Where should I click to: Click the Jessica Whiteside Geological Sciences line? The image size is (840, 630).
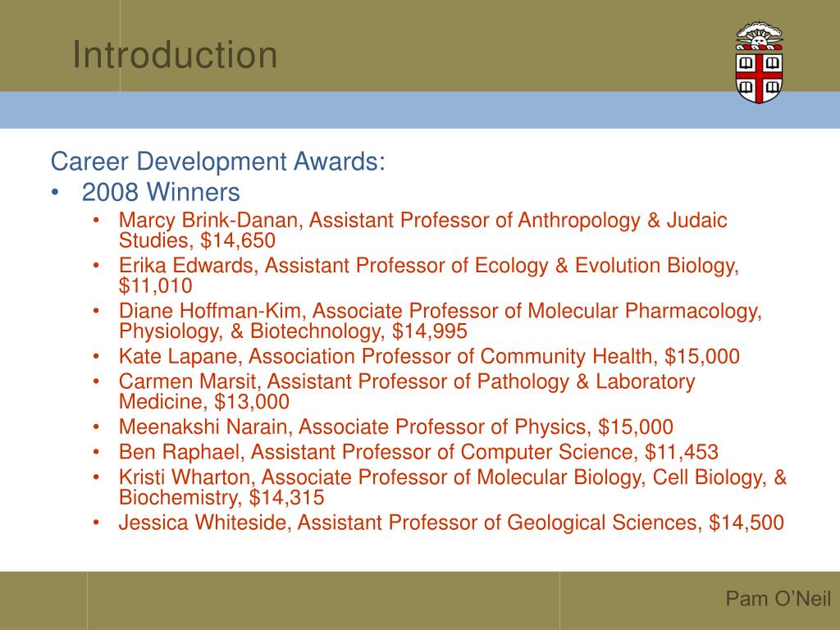coord(451,523)
